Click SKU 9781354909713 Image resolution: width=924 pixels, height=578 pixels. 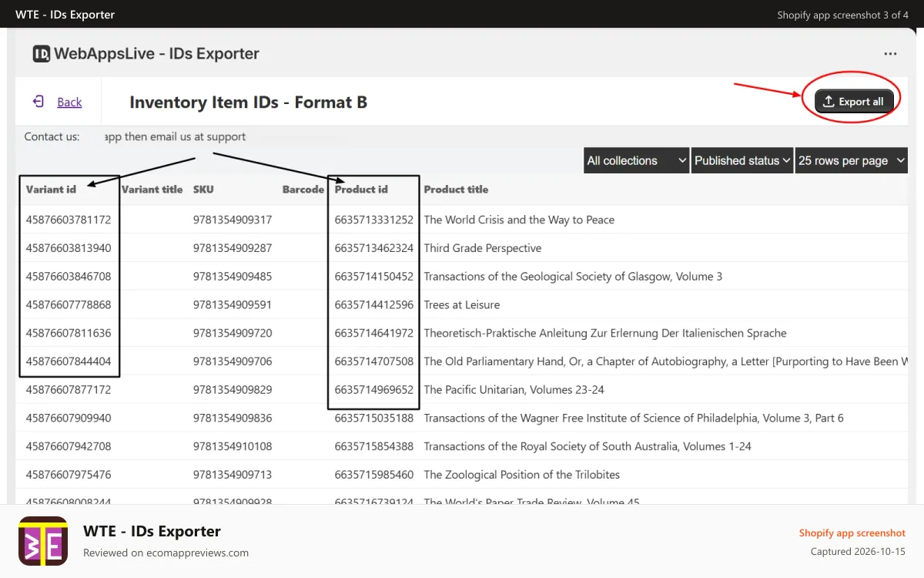click(x=233, y=474)
